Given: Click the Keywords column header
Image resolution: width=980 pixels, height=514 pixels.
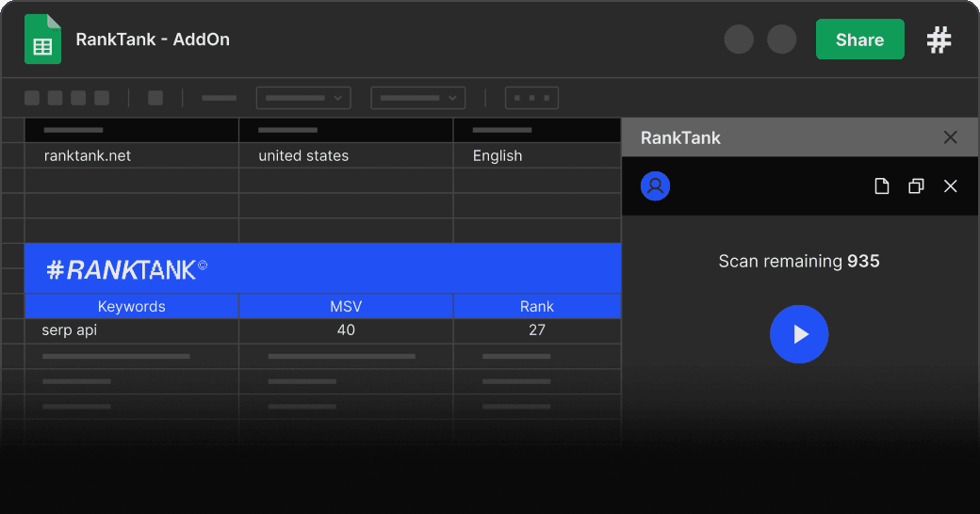Looking at the screenshot, I should click(132, 306).
